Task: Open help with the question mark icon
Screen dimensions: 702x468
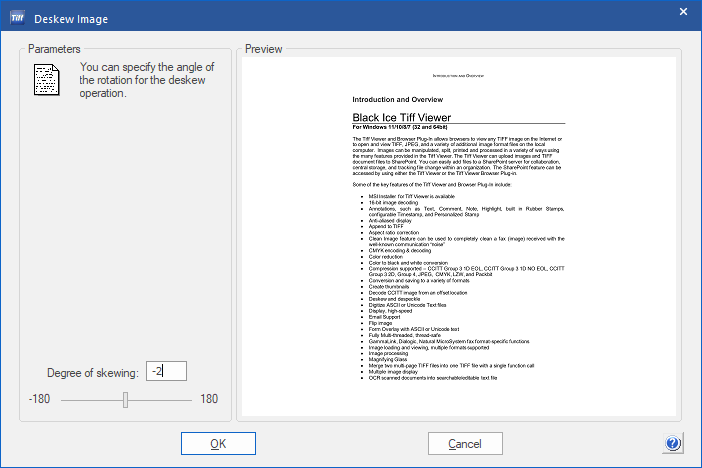Action: tap(672, 443)
